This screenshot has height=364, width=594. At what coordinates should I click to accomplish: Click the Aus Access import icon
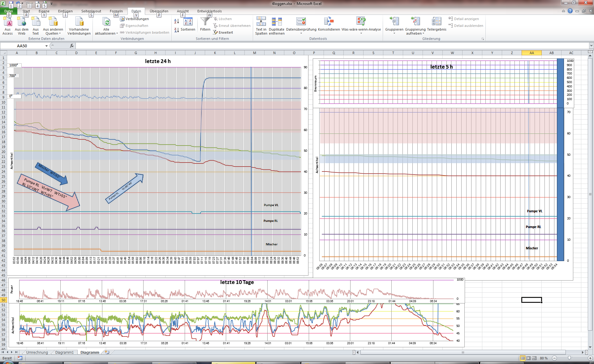7,22
